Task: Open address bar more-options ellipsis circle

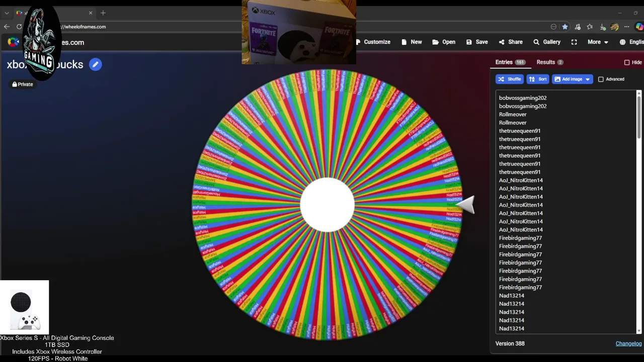Action: 553,27
